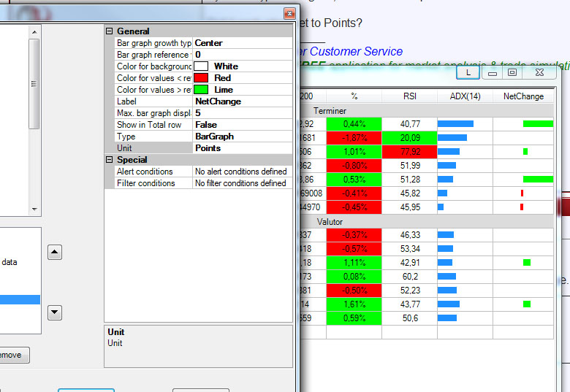Screen dimensions: 570x392
Task: Click the RSI 60,2 cell
Action: pyautogui.click(x=410, y=277)
